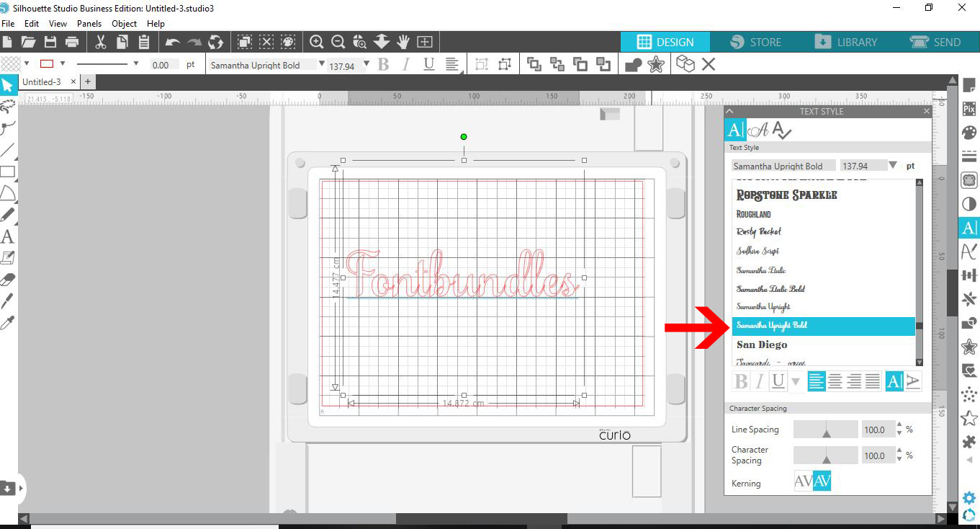Image resolution: width=980 pixels, height=529 pixels.
Task: Increase the Line Spacing value with up arrow
Action: coord(899,425)
